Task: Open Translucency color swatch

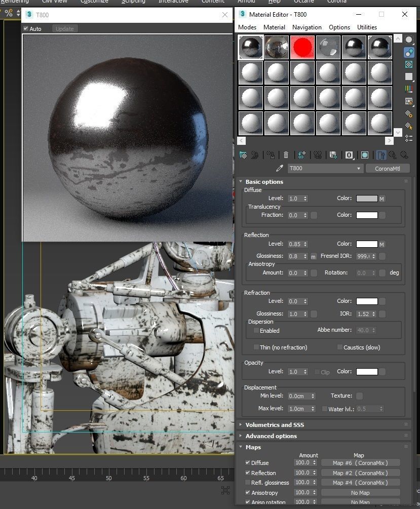Action: (x=367, y=215)
